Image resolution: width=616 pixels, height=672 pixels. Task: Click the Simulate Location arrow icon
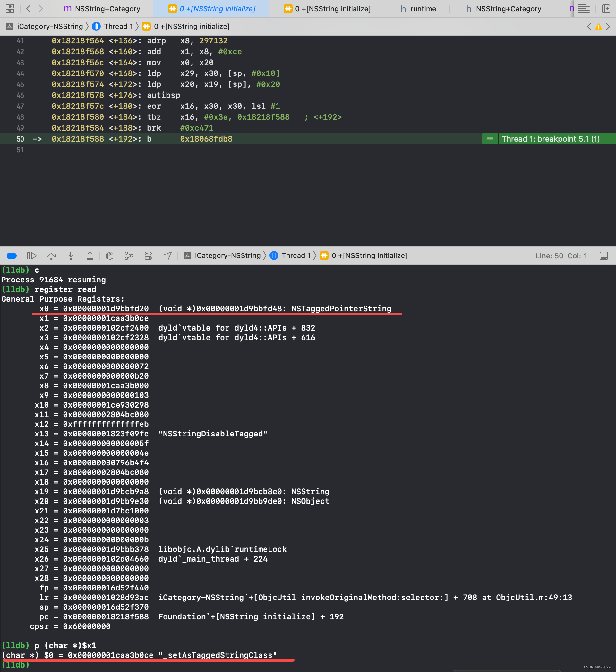[x=167, y=256]
